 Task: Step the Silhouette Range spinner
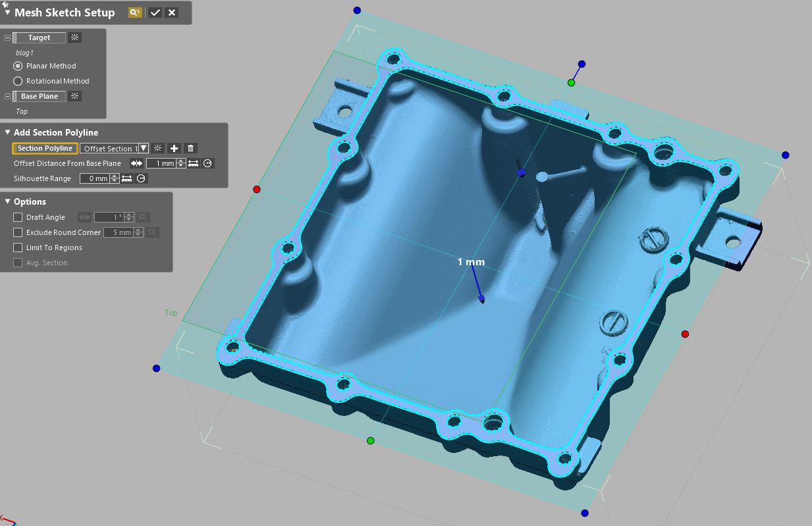[115, 178]
